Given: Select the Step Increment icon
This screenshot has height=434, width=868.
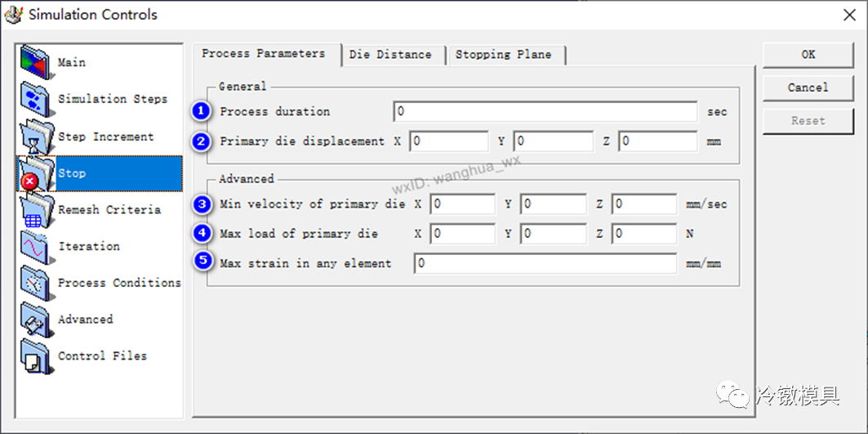Looking at the screenshot, I should (x=36, y=136).
